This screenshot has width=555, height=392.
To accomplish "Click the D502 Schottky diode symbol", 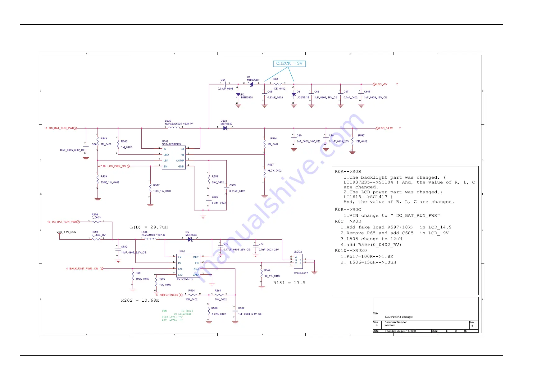I will click(225, 128).
